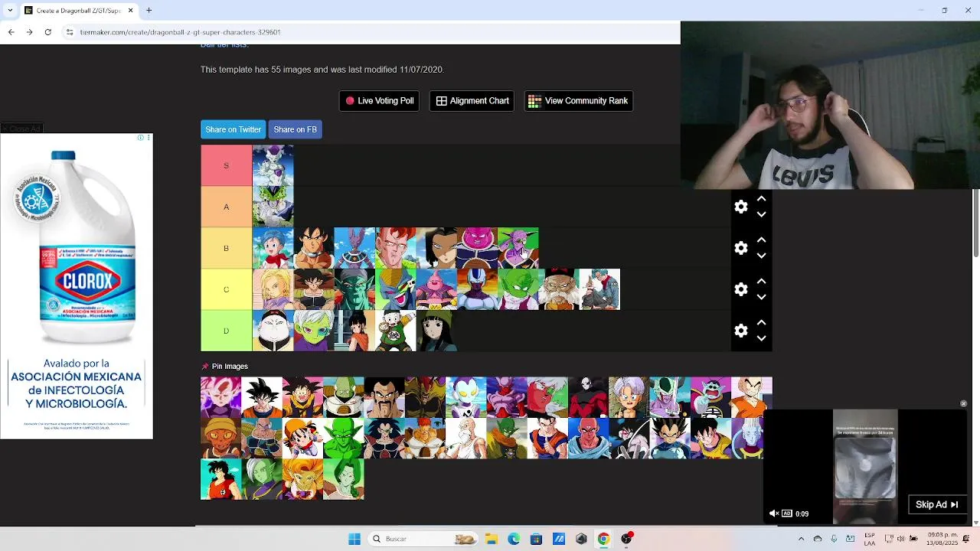Move tier B row down with arrow

point(761,256)
